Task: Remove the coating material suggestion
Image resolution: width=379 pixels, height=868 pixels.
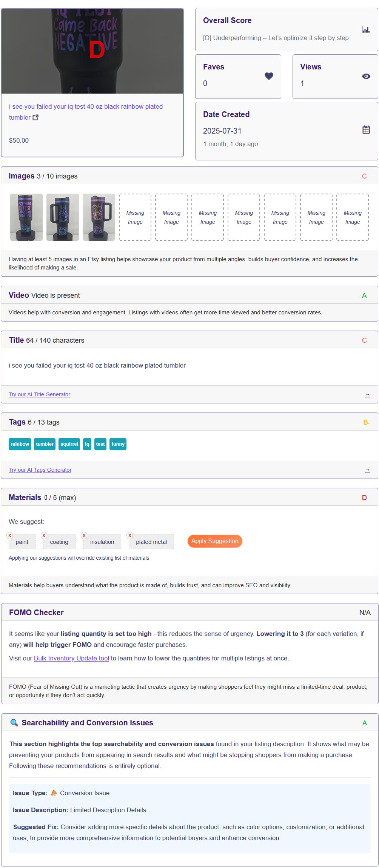Action: coord(44,535)
